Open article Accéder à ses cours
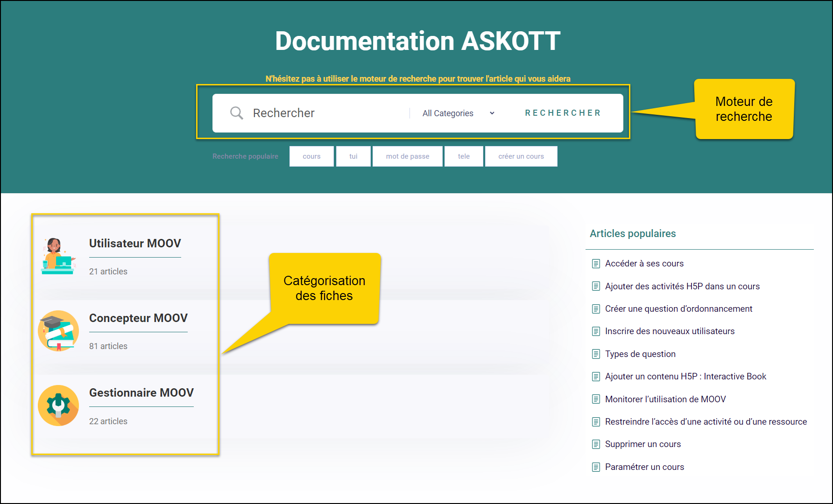The width and height of the screenshot is (833, 504). point(644,264)
